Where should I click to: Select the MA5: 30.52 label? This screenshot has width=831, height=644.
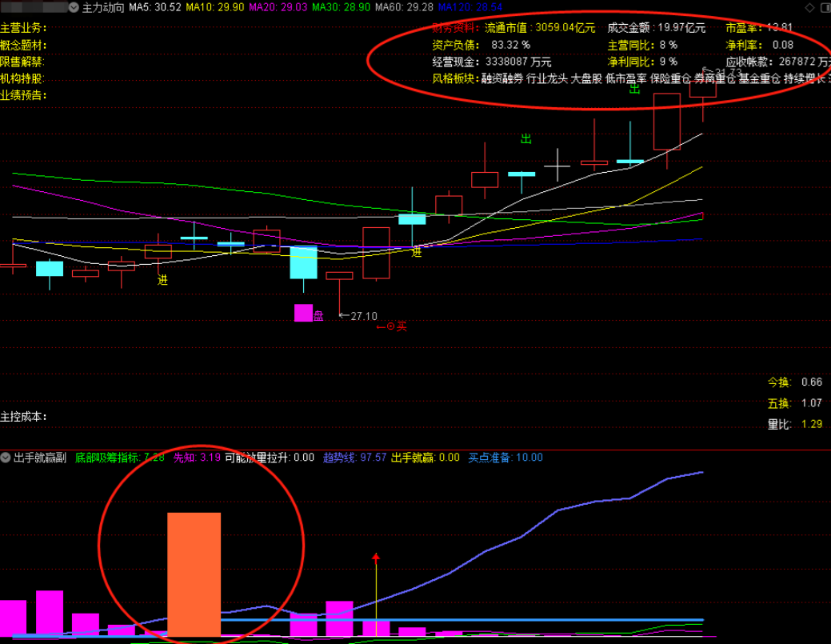pos(154,7)
